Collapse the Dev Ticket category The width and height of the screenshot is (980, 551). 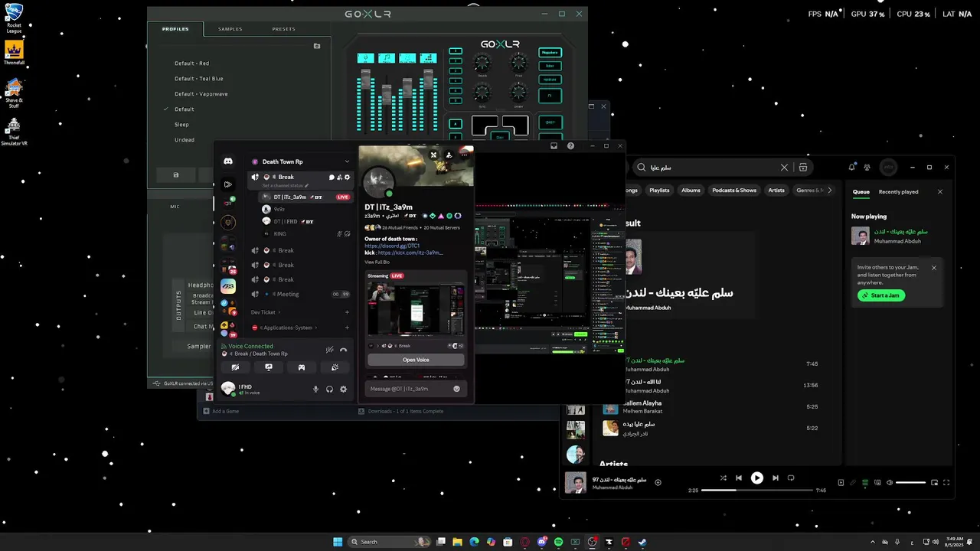click(265, 312)
